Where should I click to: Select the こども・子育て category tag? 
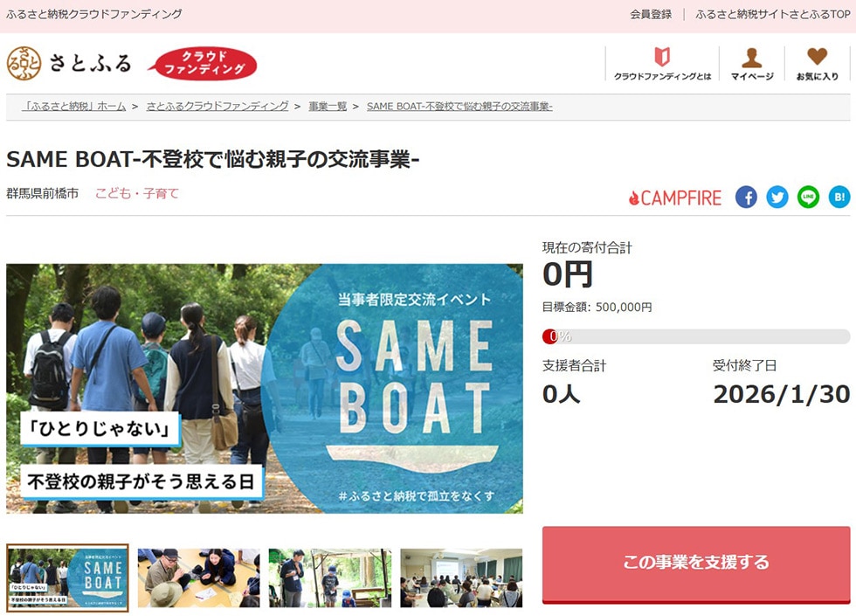[x=137, y=193]
